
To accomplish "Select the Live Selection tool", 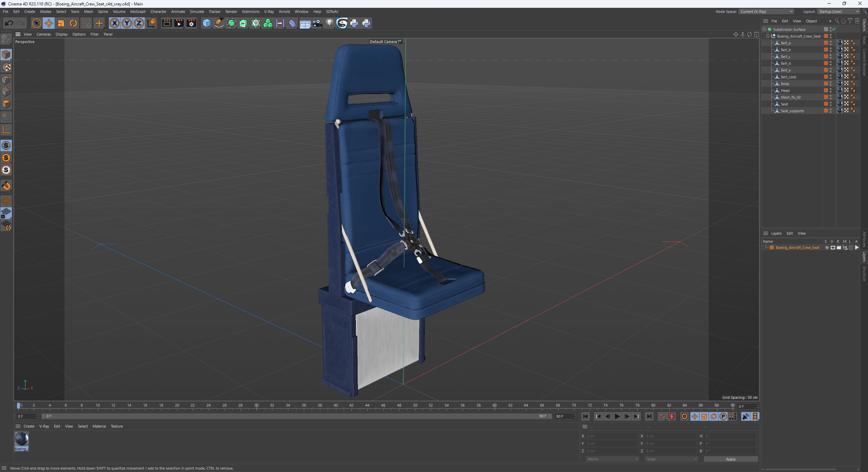I will (x=36, y=23).
